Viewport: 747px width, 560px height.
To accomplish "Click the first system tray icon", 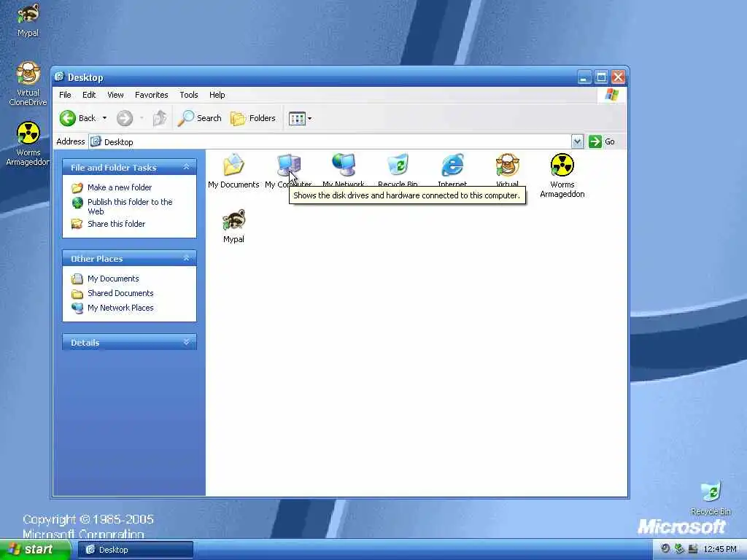I will [665, 549].
